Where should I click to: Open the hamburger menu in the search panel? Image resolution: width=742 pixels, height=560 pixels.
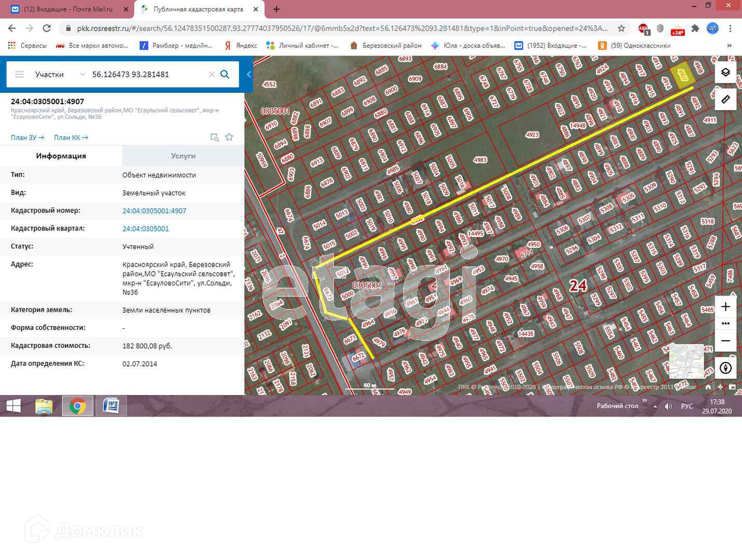tap(19, 74)
